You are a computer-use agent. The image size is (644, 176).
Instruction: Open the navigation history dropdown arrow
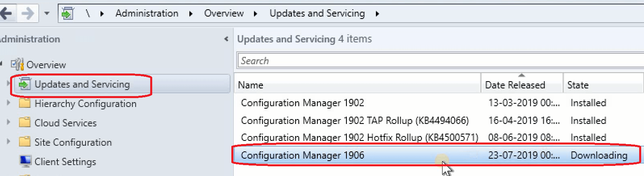47,13
